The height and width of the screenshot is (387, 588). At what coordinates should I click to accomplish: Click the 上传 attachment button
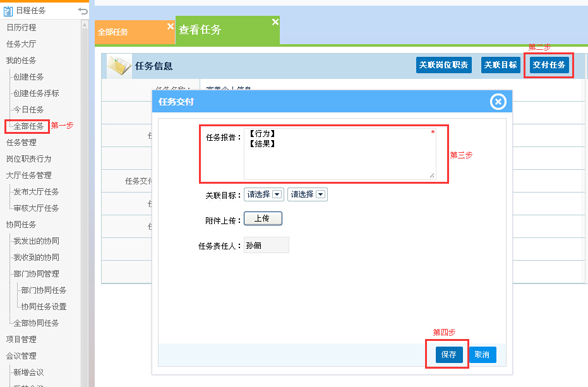pyautogui.click(x=263, y=218)
